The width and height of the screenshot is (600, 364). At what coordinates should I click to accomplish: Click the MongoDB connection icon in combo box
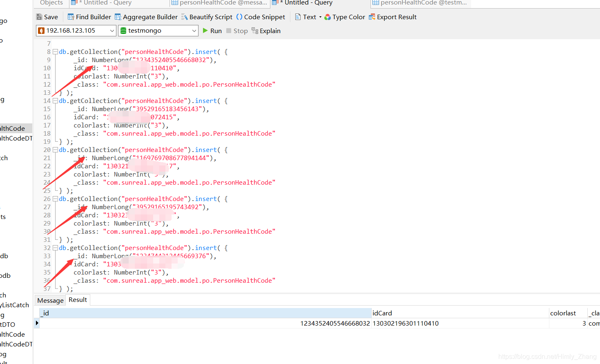tap(41, 31)
